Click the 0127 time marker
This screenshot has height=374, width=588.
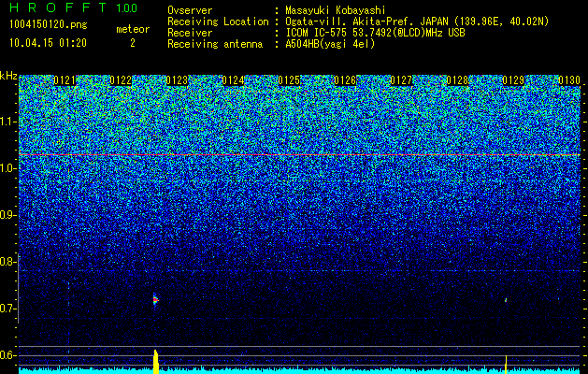(401, 80)
